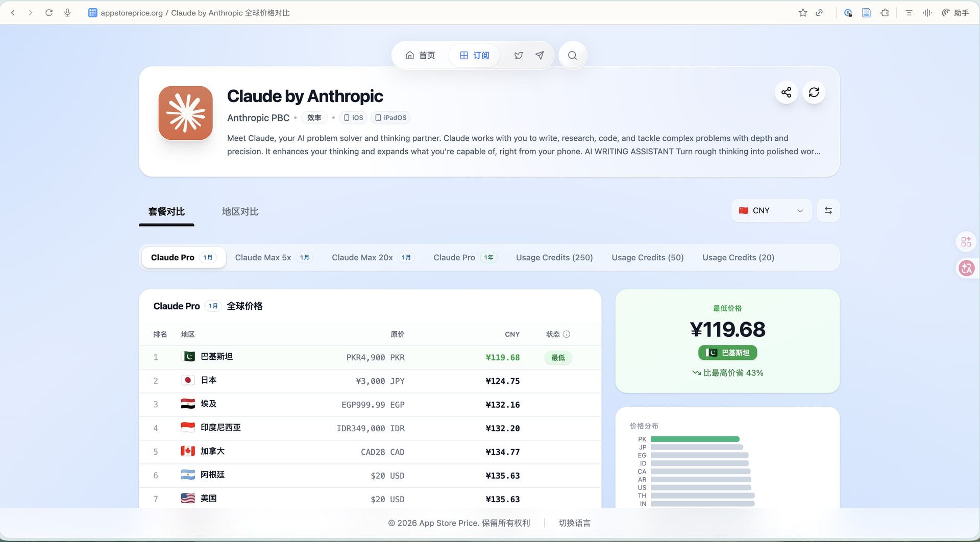Click the floating grid-plus icon at right edge
This screenshot has height=542, width=980.
point(966,241)
